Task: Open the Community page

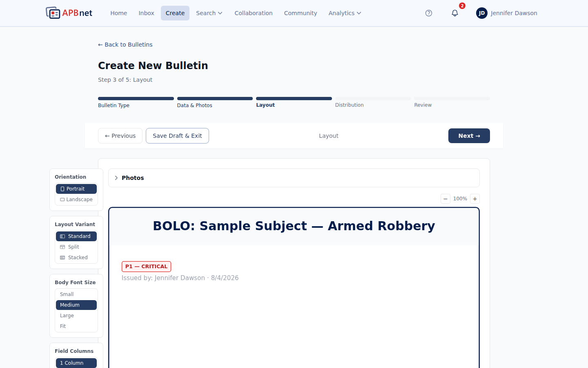Action: (x=301, y=13)
